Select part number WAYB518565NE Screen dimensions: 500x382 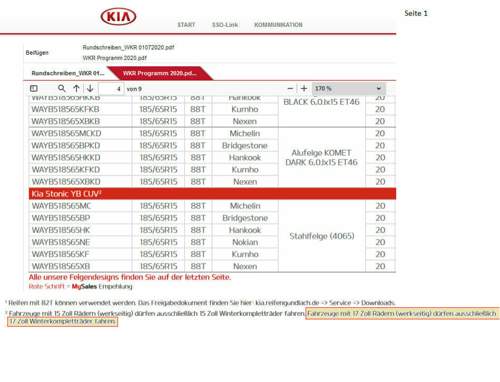[61, 242]
